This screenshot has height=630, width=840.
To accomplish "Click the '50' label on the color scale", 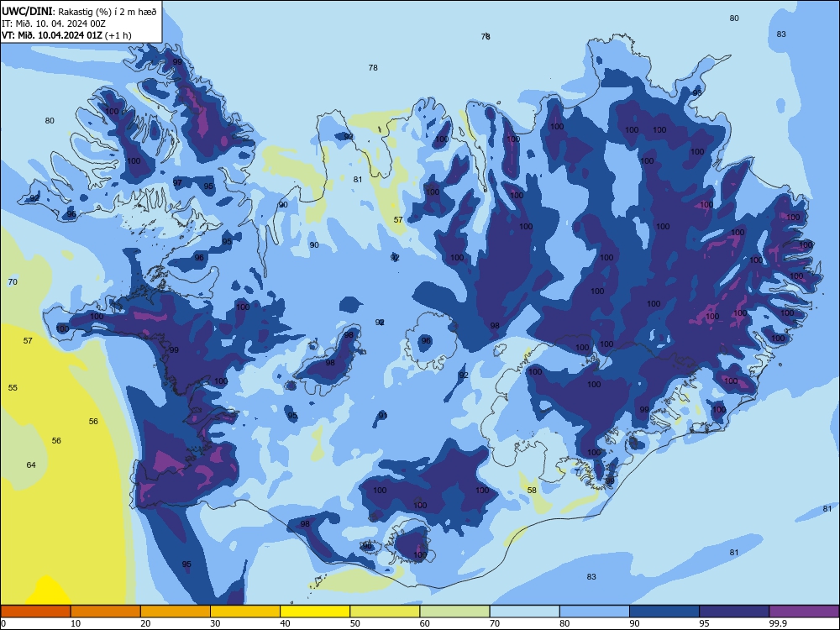I will (x=354, y=623).
